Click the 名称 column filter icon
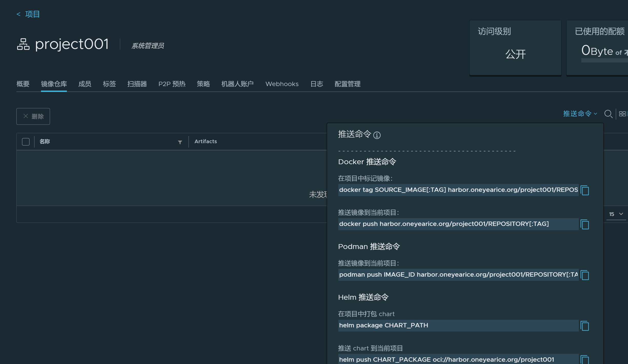 pos(180,142)
